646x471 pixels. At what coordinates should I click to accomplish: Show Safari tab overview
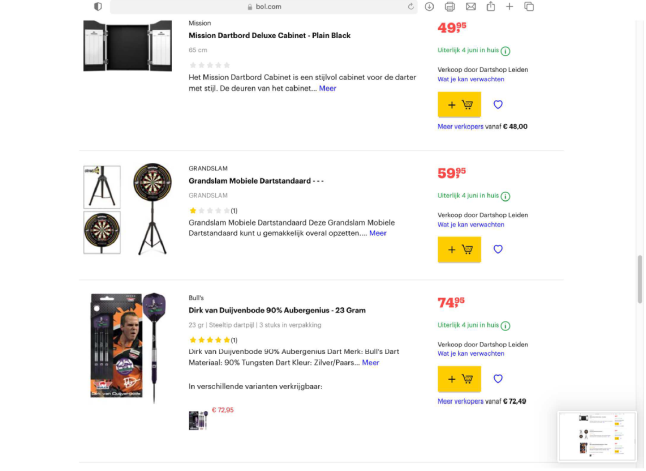pos(529,7)
